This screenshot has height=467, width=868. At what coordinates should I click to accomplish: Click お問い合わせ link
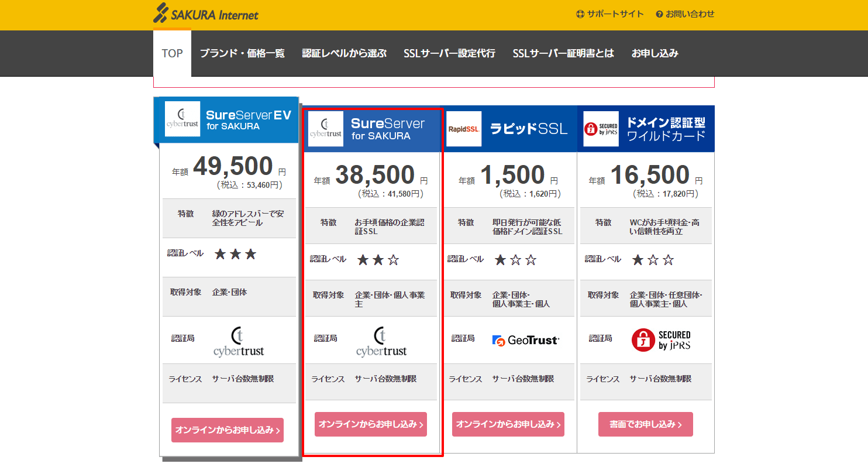click(690, 14)
